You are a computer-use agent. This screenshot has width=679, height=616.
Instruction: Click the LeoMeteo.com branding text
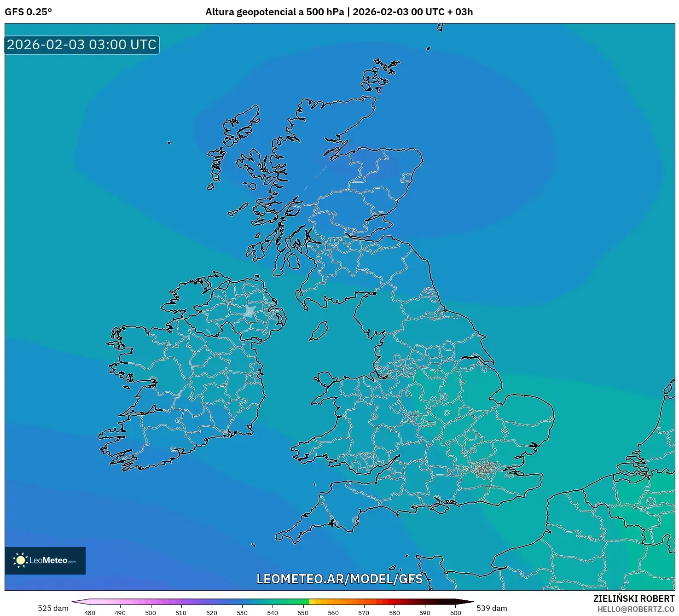[x=52, y=560]
